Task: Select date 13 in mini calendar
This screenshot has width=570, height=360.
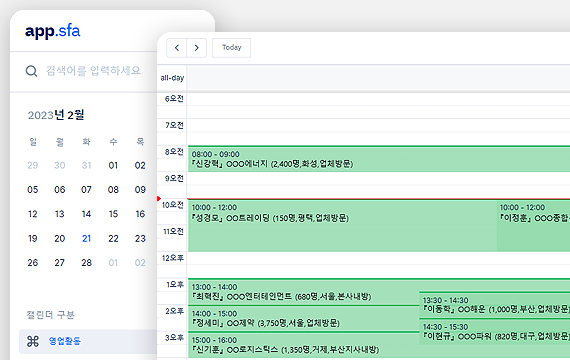Action: tap(60, 214)
